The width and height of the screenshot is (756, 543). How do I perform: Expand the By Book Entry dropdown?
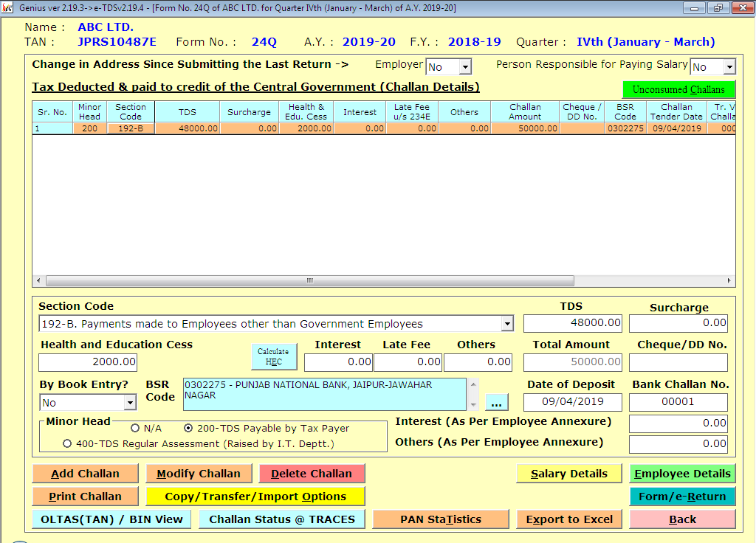coord(130,403)
